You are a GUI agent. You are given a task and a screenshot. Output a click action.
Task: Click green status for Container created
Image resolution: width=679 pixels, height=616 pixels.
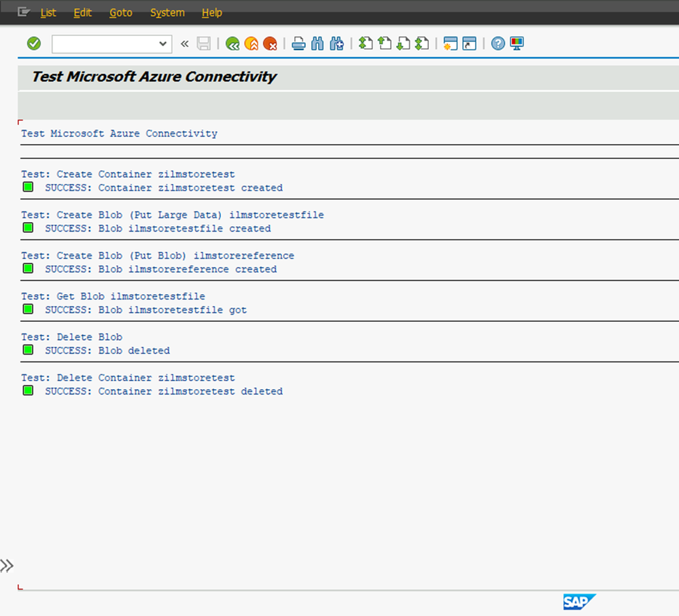tap(28, 187)
